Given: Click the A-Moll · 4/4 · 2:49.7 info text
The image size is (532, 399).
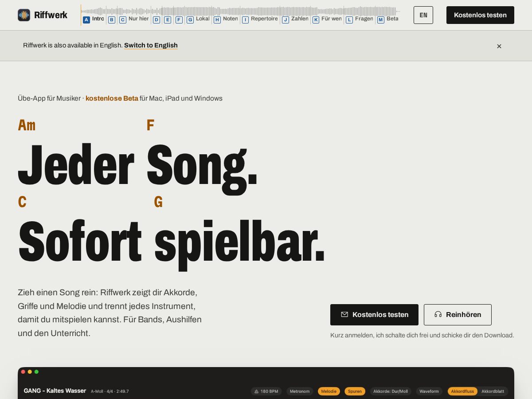Looking at the screenshot, I should click(x=110, y=391).
